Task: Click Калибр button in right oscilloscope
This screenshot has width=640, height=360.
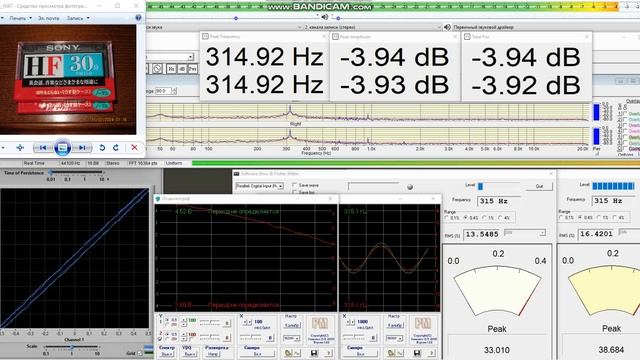Action: pyautogui.click(x=394, y=326)
